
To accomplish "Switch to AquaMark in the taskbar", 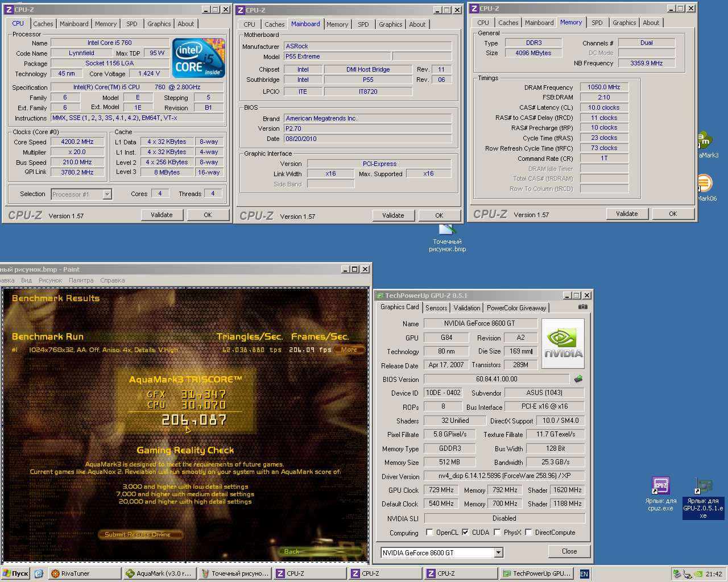I will point(160,573).
